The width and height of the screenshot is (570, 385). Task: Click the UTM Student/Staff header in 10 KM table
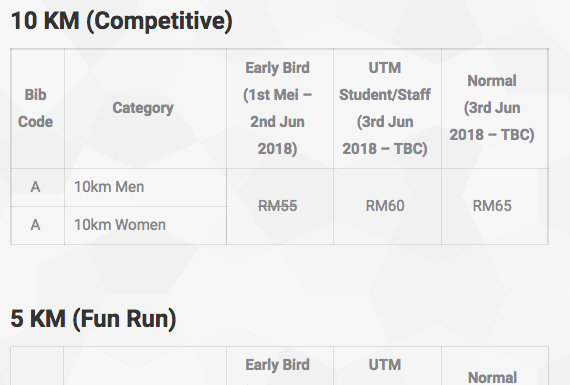pyautogui.click(x=385, y=108)
